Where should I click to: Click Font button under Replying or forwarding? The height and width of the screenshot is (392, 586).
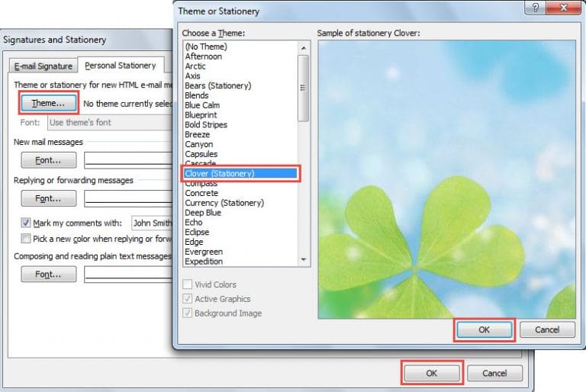49,198
